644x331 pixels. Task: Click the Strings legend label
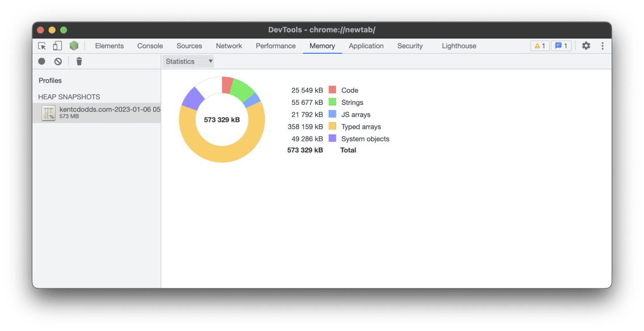point(352,103)
